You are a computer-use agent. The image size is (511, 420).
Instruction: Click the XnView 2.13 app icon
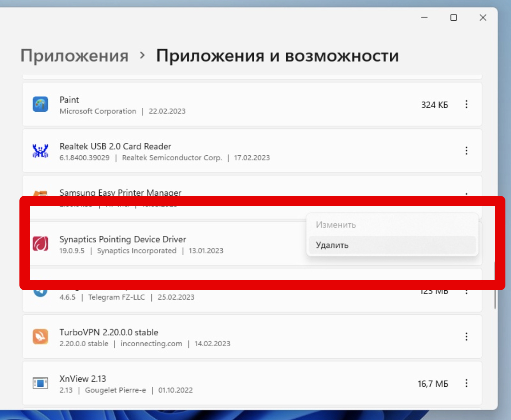pos(41,383)
